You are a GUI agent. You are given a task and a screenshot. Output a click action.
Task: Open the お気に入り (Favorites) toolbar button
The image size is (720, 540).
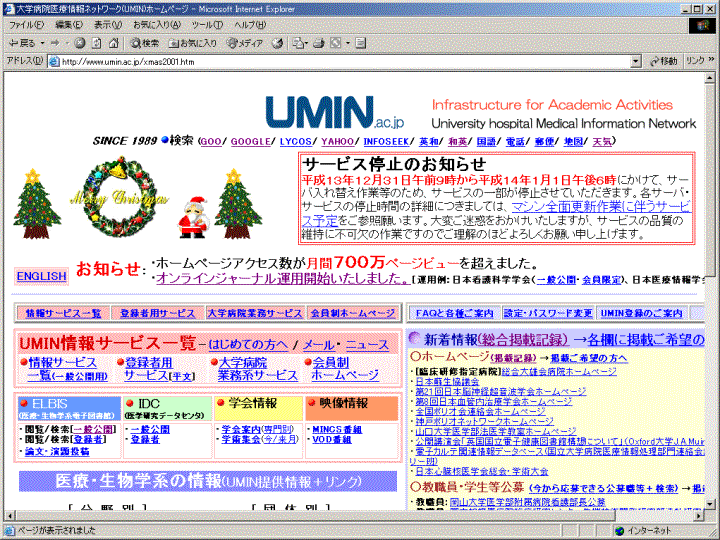[x=192, y=43]
